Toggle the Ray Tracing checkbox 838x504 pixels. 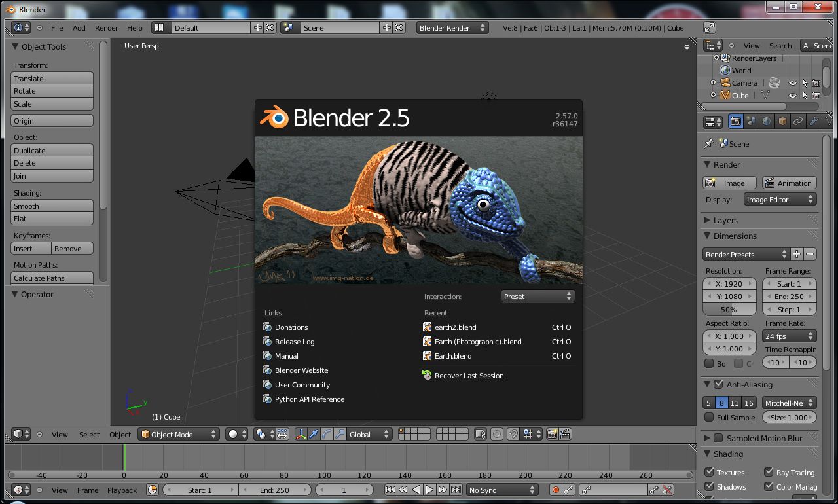(x=769, y=472)
